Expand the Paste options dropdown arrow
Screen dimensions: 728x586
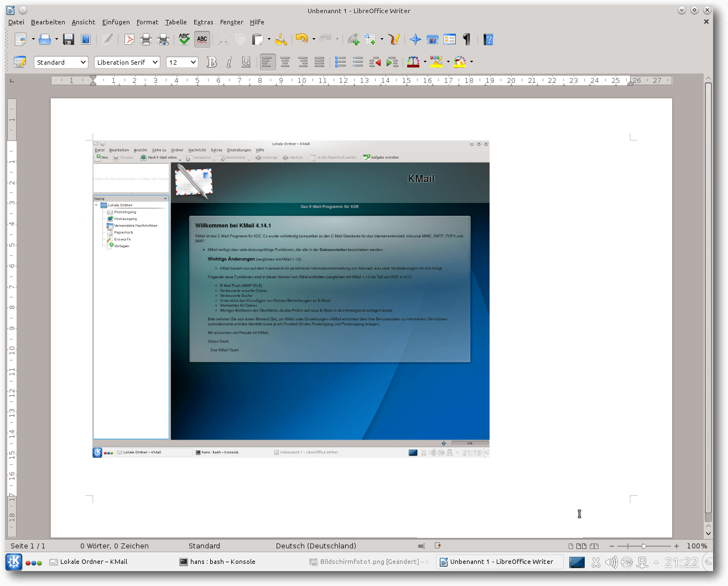[269, 39]
